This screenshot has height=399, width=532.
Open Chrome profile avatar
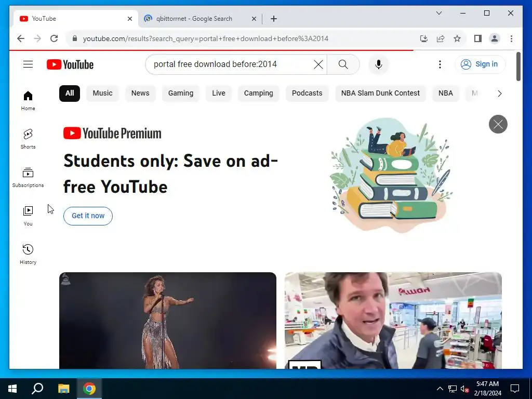pyautogui.click(x=495, y=38)
